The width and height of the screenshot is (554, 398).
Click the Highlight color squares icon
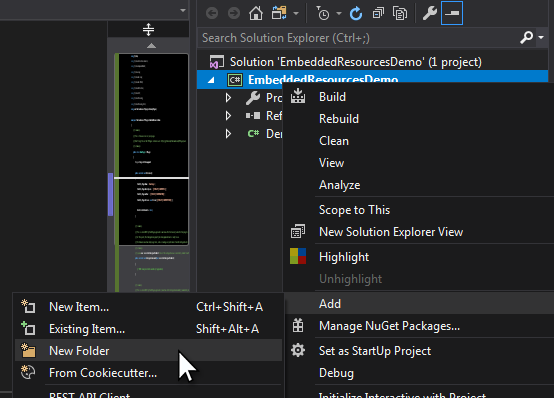tap(298, 256)
